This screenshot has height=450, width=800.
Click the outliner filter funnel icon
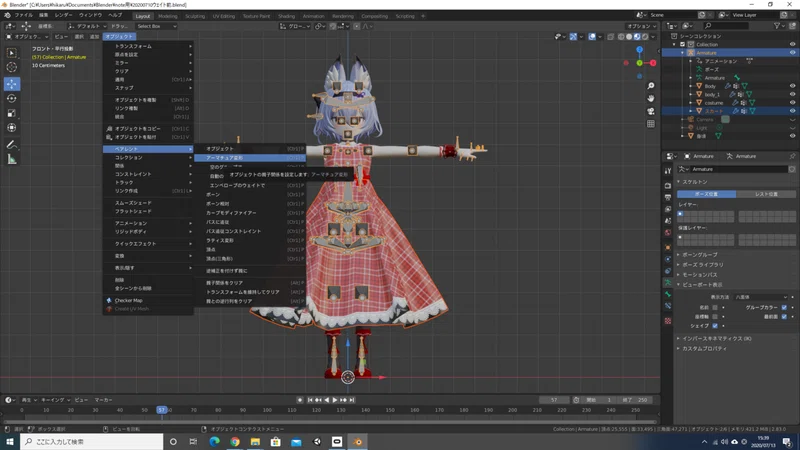coord(777,26)
